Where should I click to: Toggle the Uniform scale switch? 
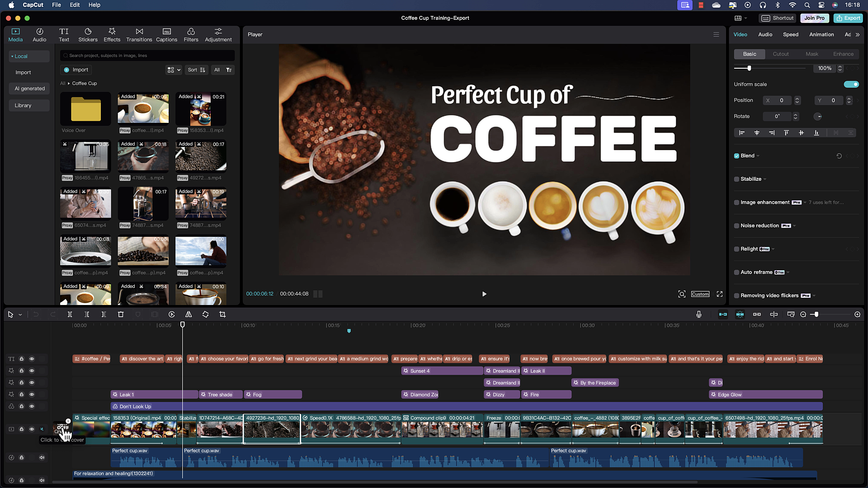(851, 84)
